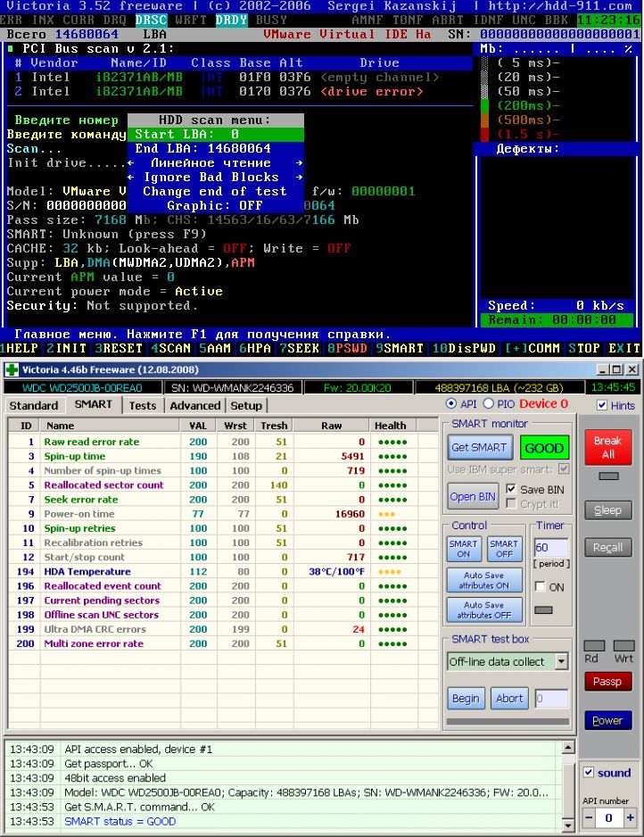Click Auto Save attributes OFF button
Image resolution: width=644 pixels, height=837 pixels.
tap(484, 610)
